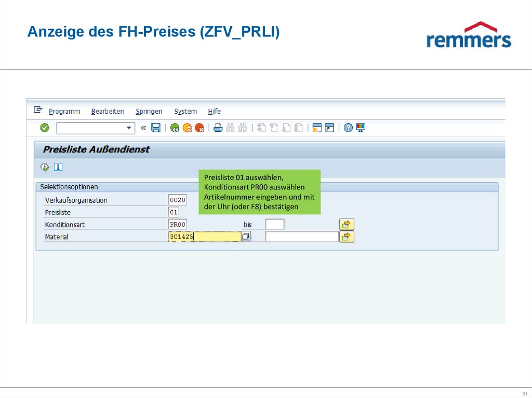The height and width of the screenshot is (398, 532).
Task: Open the Programm menu
Action: [x=64, y=111]
